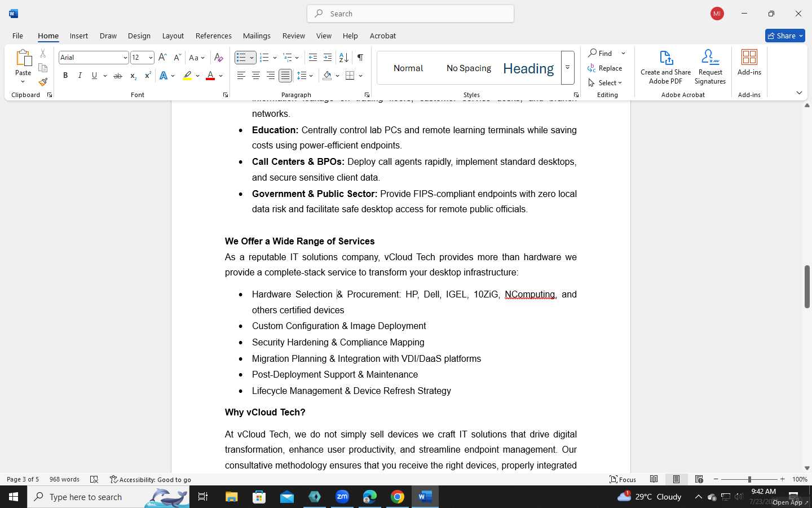Click the vertical scrollbar thumb
The width and height of the screenshot is (812, 508).
point(807,286)
